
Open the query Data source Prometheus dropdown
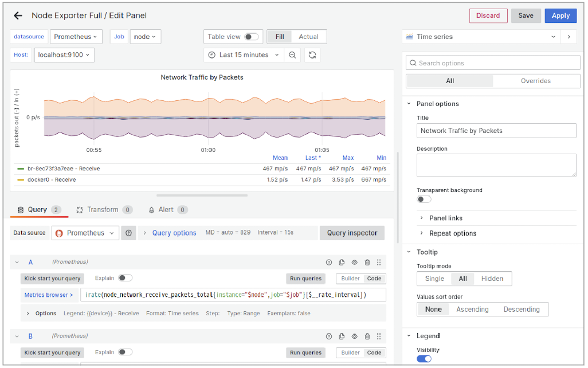[x=85, y=233]
